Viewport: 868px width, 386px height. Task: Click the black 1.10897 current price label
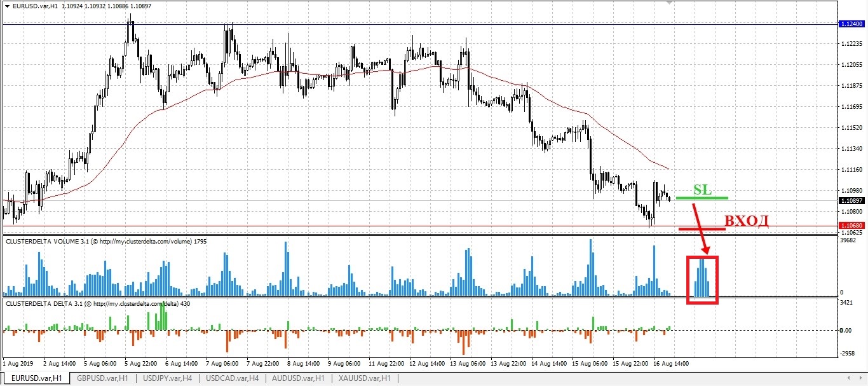pyautogui.click(x=851, y=200)
